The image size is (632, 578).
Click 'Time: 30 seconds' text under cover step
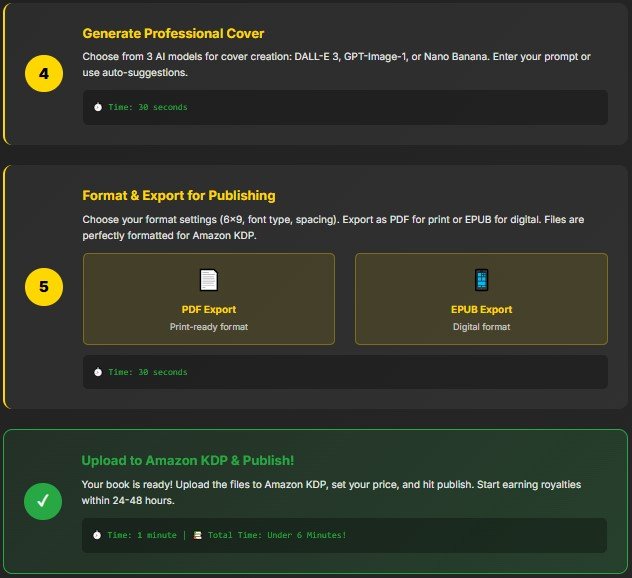point(147,107)
